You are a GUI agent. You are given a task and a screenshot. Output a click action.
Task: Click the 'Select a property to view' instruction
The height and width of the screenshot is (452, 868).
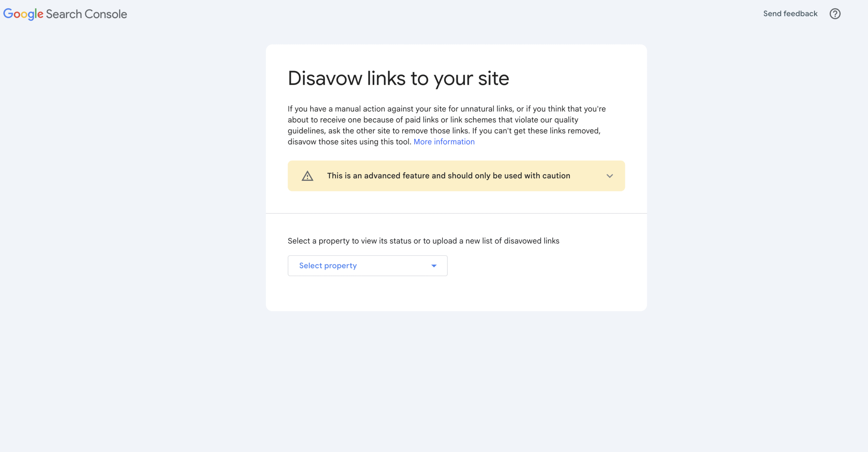click(x=423, y=241)
